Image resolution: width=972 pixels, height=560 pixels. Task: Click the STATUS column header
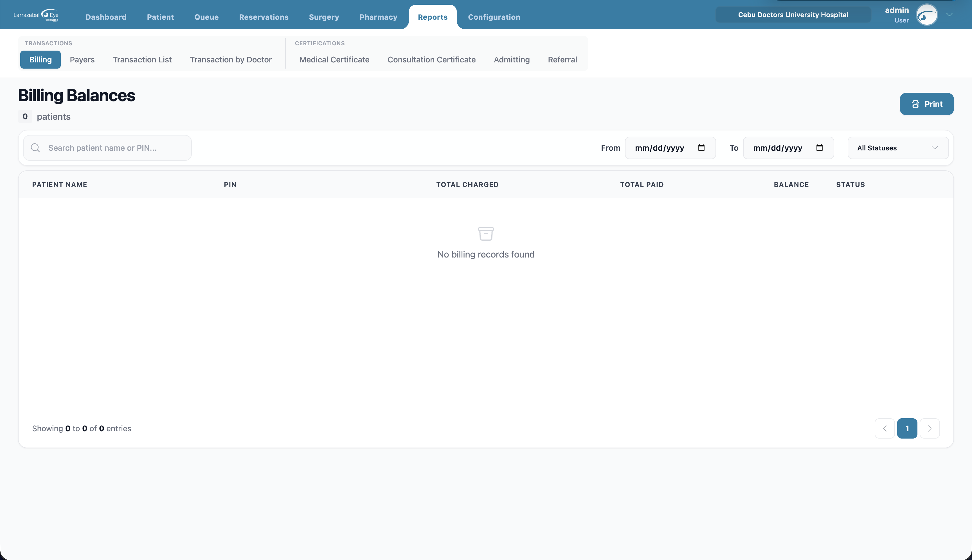click(x=850, y=185)
